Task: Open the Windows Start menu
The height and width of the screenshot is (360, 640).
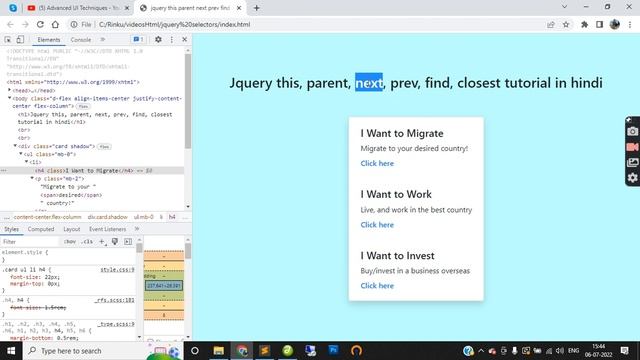Action: (x=11, y=351)
